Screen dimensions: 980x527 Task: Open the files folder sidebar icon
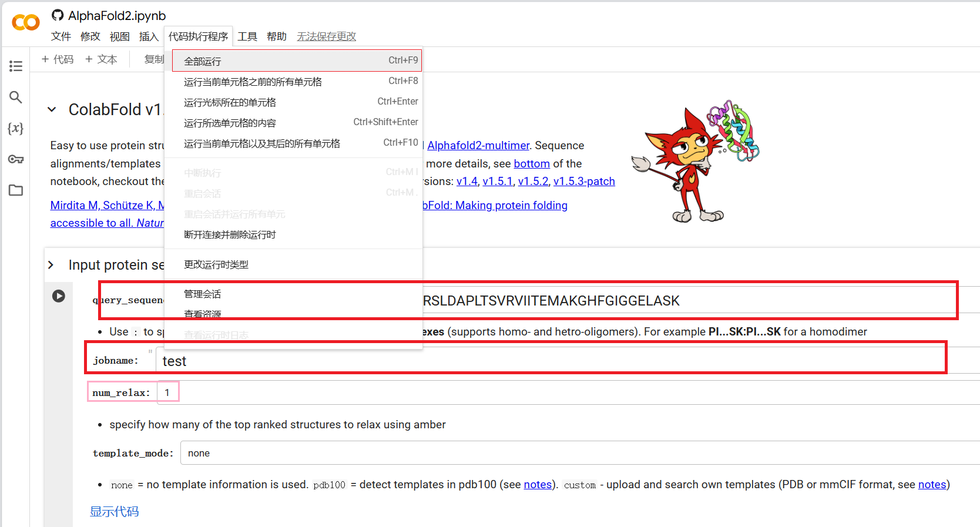[16, 190]
